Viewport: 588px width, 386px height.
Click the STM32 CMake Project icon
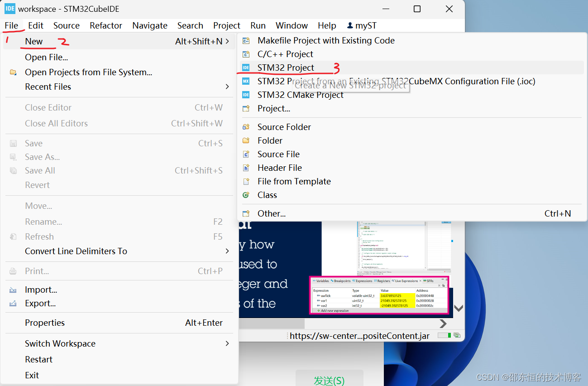(x=246, y=95)
